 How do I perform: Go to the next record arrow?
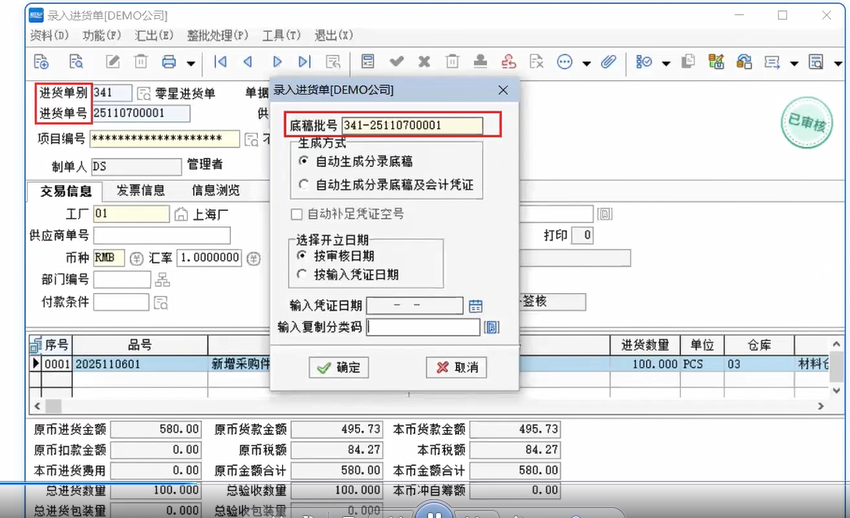click(277, 62)
